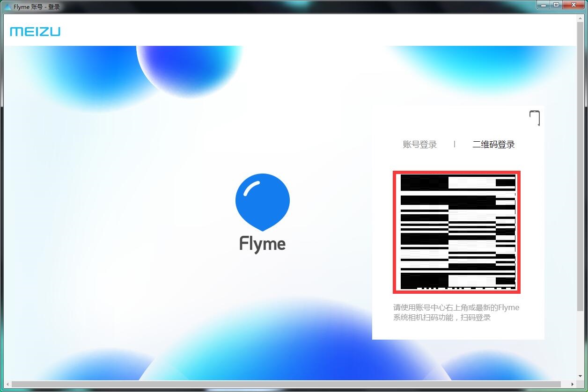Select the 二维码登录 tab
Image resolution: width=588 pixels, height=392 pixels.
493,144
